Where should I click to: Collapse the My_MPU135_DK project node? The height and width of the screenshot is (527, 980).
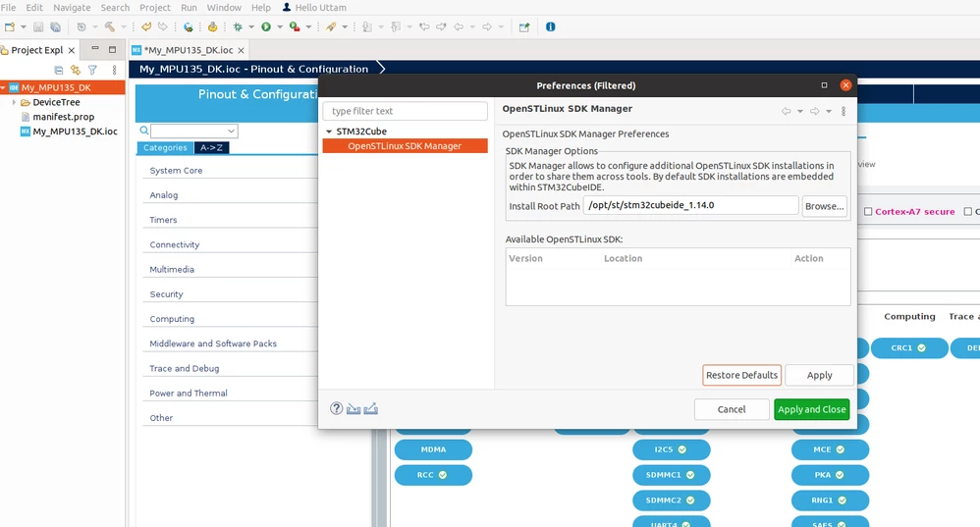3,87
